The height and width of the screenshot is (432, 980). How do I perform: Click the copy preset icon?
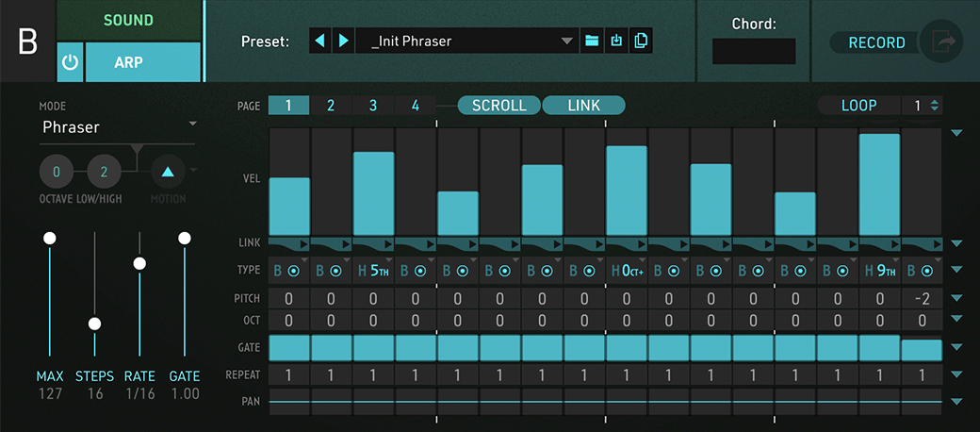point(641,42)
